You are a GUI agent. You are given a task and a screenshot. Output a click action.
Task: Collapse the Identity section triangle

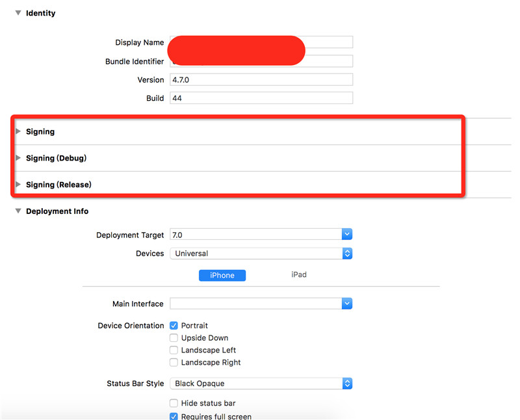tap(18, 13)
